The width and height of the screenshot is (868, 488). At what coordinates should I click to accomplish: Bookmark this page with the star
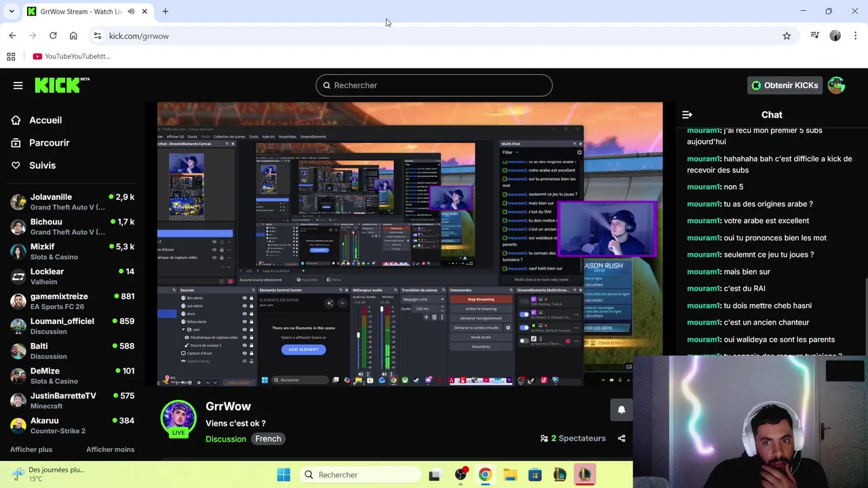pos(787,36)
